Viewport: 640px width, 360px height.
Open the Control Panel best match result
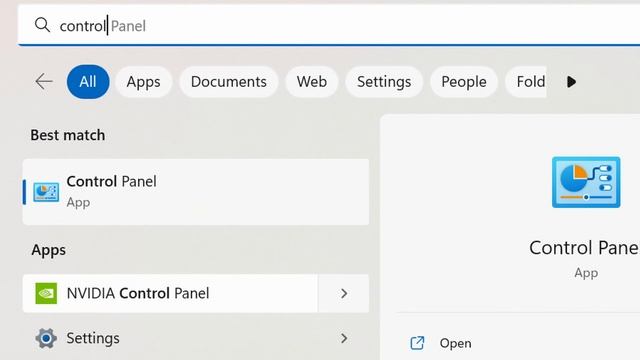[x=196, y=192]
